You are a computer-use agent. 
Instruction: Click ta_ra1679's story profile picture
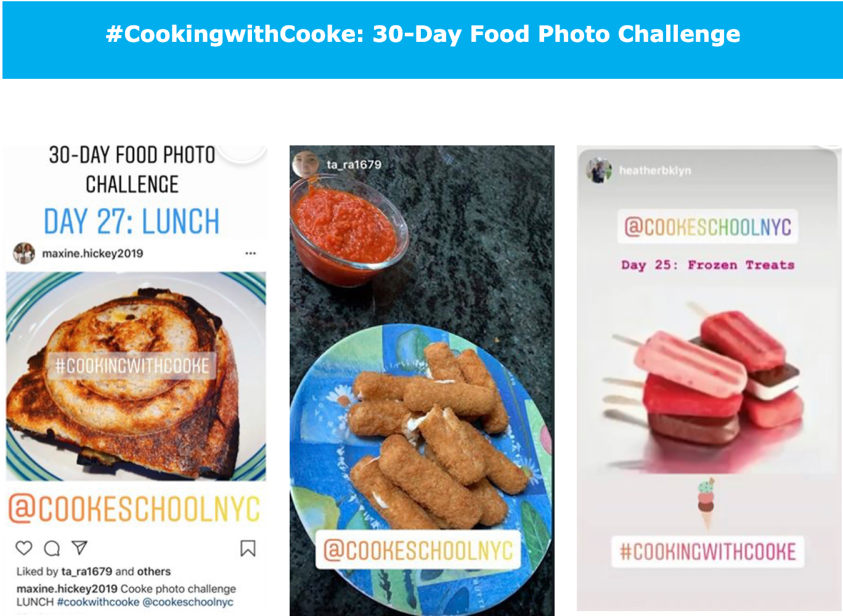coord(306,164)
